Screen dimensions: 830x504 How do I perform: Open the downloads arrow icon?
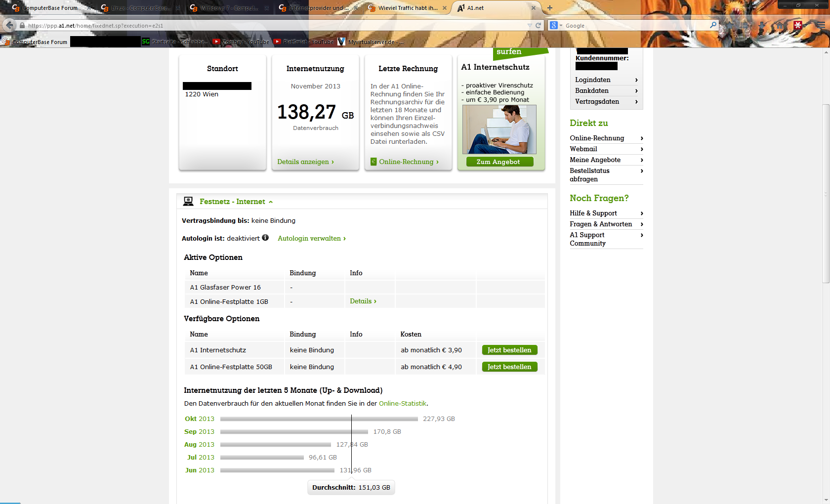point(763,25)
